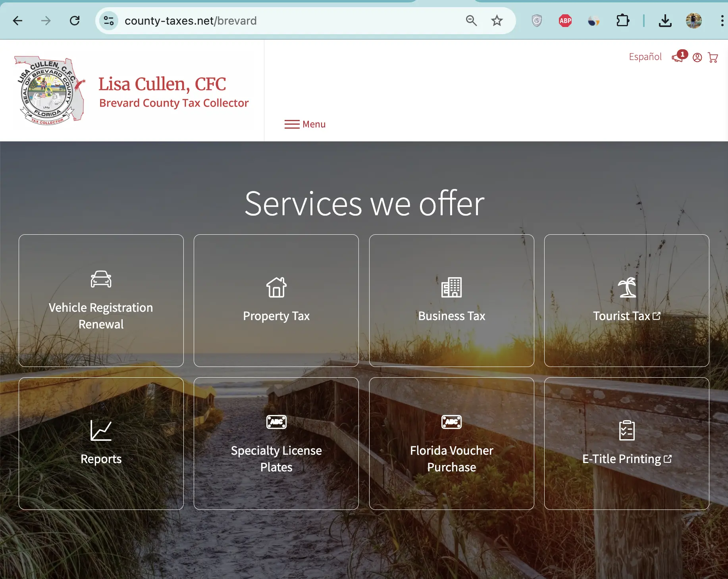This screenshot has width=728, height=579.
Task: Open the Reports service card
Action: (x=101, y=444)
